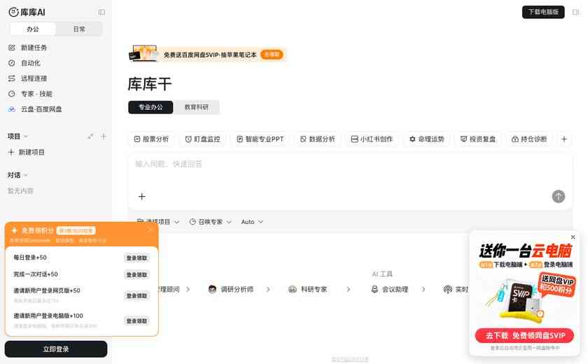Click 登录领取 for 邀请新用户登录网页版+50
The height and width of the screenshot is (364, 588).
pos(137,296)
